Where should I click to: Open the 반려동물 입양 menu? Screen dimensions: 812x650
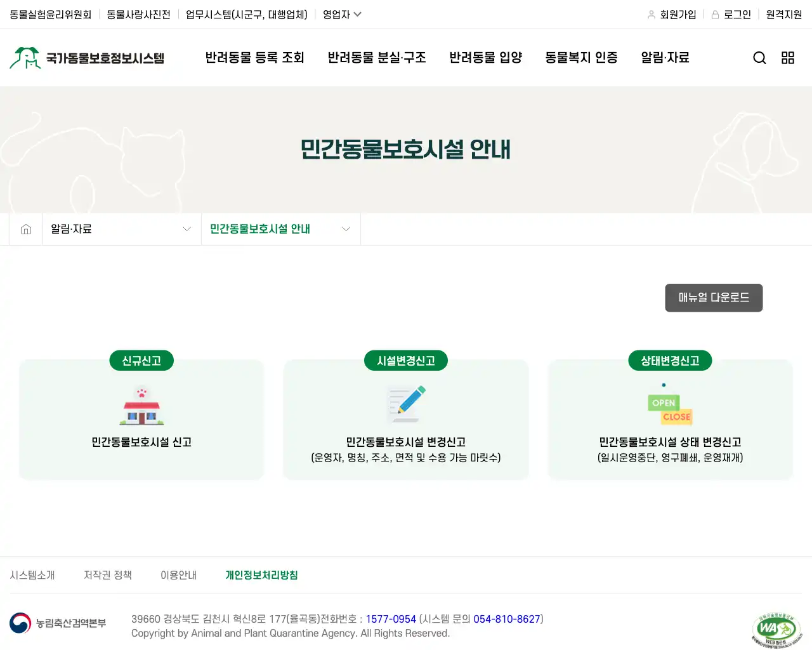click(x=486, y=58)
